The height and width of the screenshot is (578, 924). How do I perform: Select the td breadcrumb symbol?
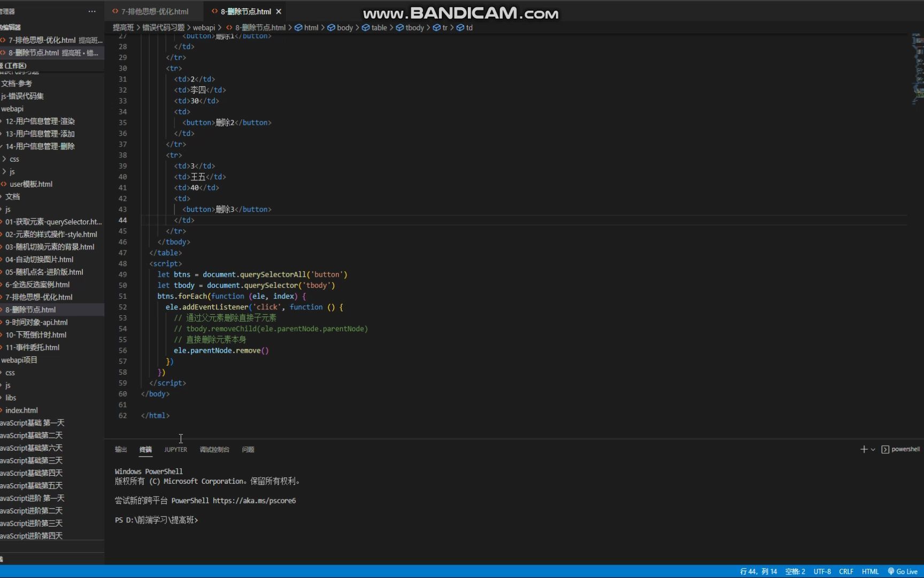click(465, 27)
